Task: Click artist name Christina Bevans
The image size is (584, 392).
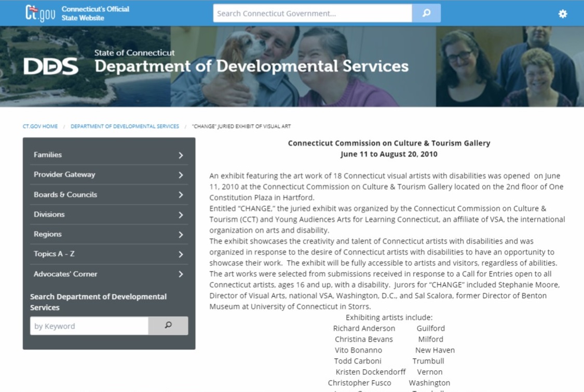Action: click(363, 339)
